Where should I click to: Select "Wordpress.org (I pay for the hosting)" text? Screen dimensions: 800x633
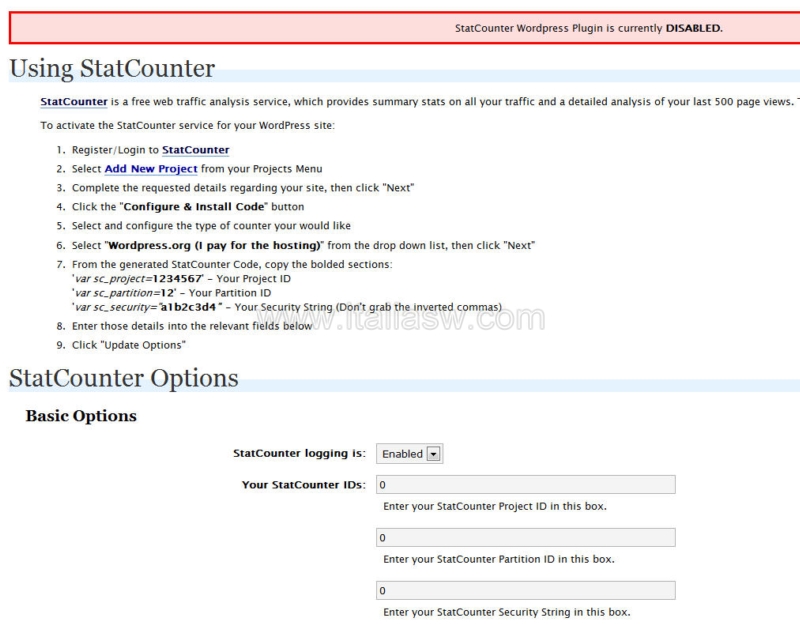pos(214,245)
